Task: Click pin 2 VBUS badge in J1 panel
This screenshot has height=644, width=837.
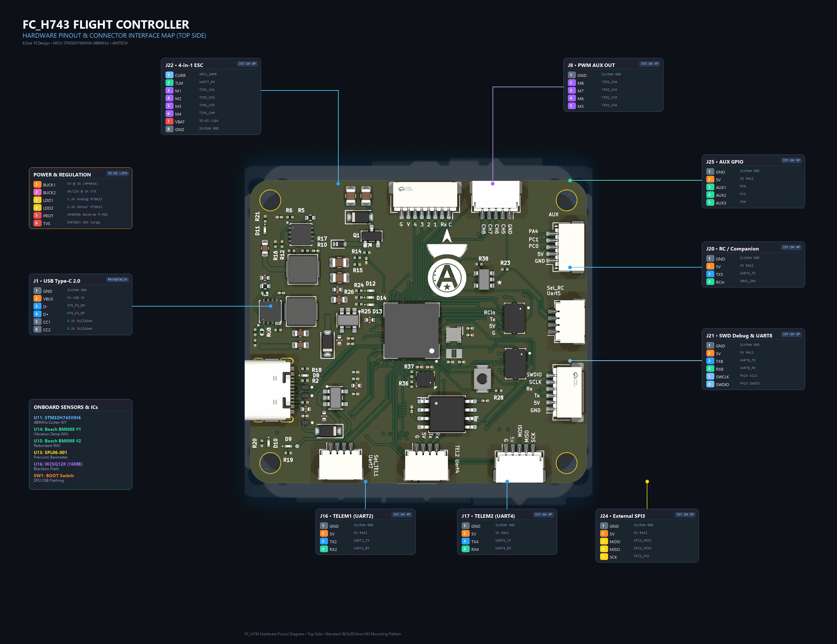Action: pyautogui.click(x=37, y=298)
